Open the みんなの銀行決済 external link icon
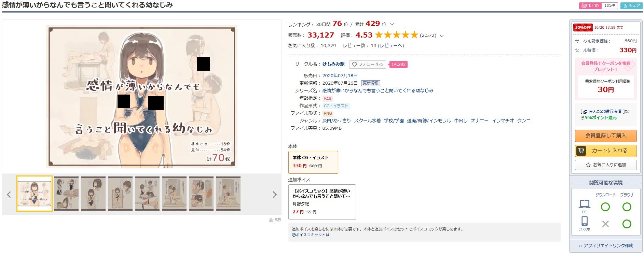 (585, 112)
